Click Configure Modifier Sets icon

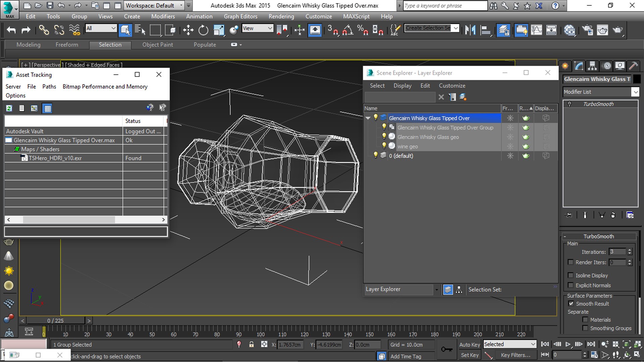(x=630, y=215)
